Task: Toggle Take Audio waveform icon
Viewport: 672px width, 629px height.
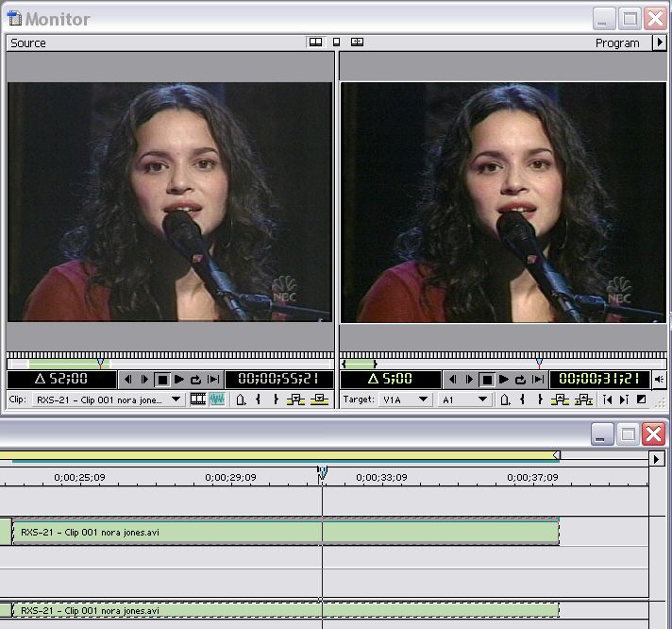Action: pyautogui.click(x=217, y=399)
